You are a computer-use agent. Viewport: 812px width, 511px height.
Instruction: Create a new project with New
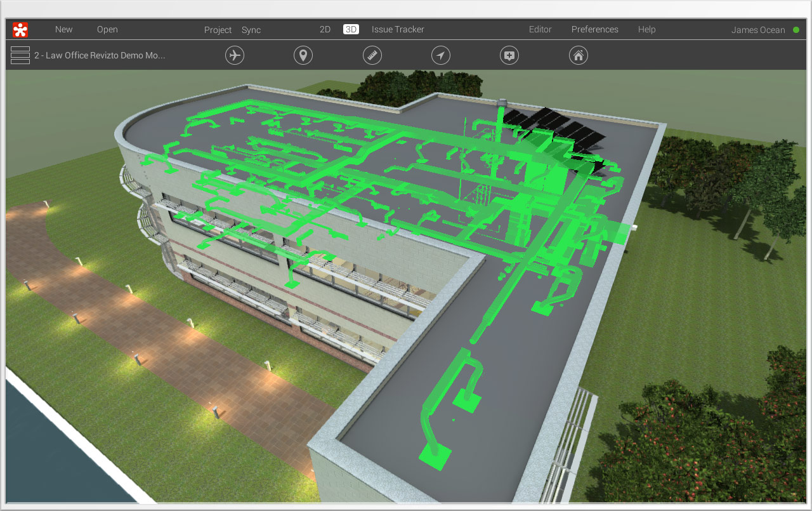63,29
